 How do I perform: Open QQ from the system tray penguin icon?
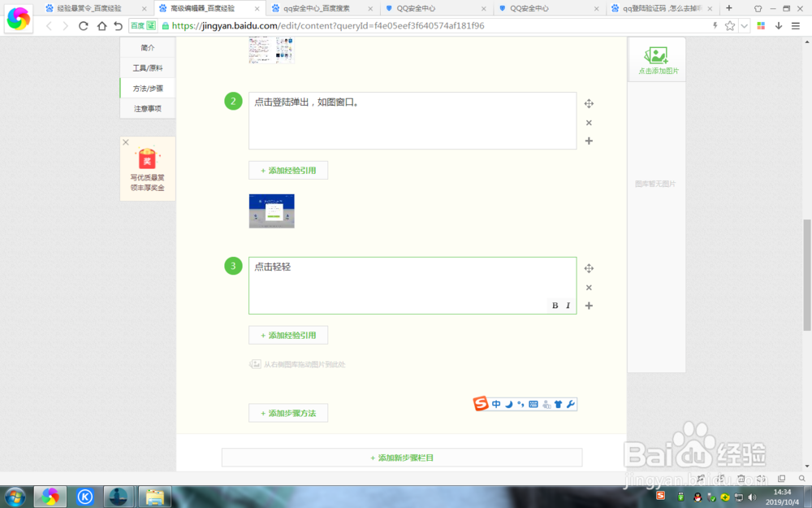[x=698, y=497]
